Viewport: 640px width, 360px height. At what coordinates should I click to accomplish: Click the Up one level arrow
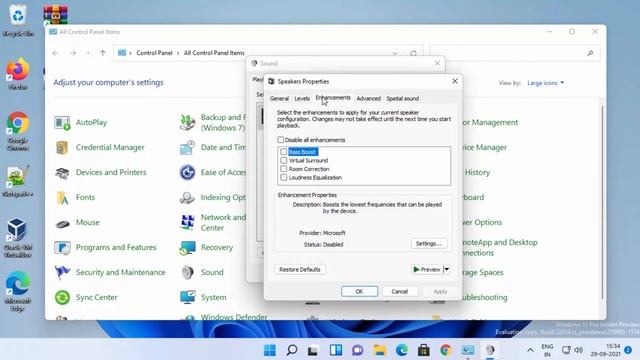pos(103,53)
